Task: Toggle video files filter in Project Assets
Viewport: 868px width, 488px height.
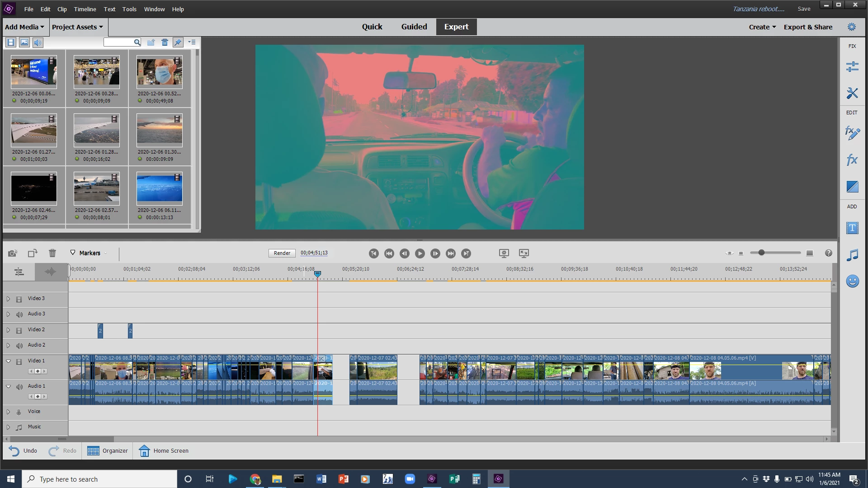Action: tap(11, 42)
